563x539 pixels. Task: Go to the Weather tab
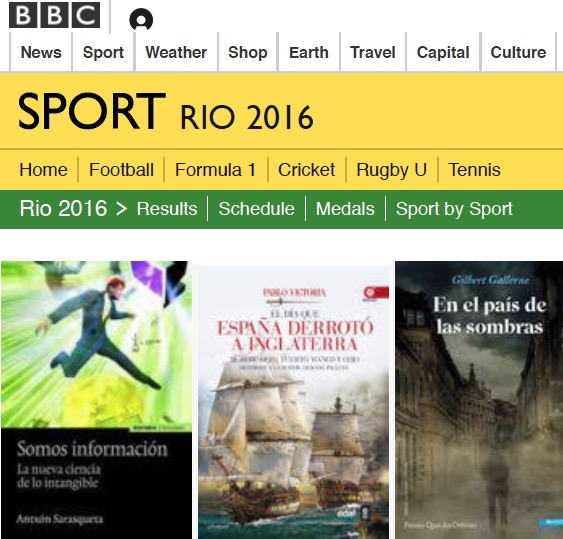[176, 52]
